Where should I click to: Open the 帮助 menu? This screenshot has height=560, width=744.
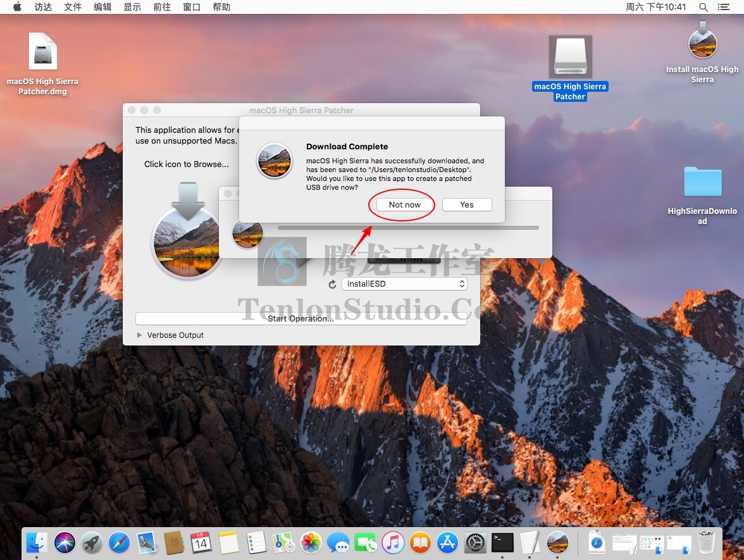click(x=221, y=6)
